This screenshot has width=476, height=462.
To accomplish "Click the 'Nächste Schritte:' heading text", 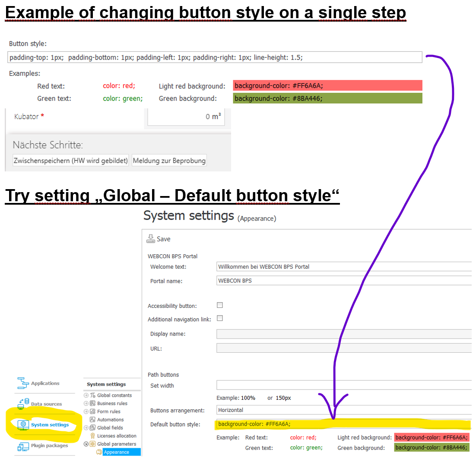I will click(48, 145).
